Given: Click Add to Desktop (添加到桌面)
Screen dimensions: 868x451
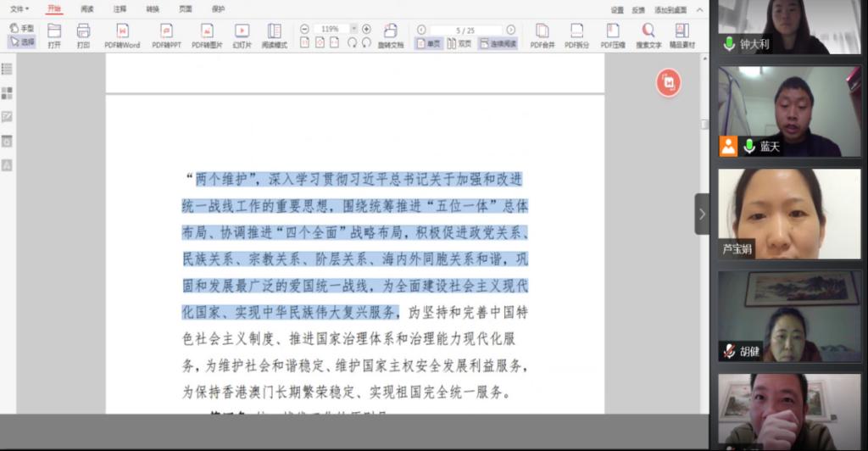Looking at the screenshot, I should coord(670,10).
